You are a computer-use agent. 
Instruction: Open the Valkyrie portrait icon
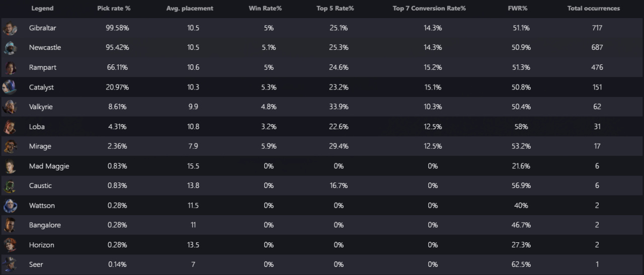10,107
